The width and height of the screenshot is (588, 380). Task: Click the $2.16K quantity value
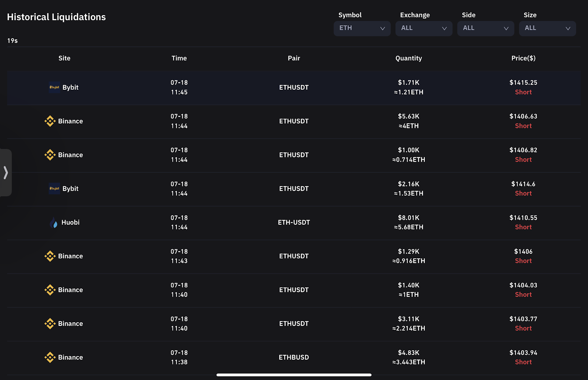point(409,184)
